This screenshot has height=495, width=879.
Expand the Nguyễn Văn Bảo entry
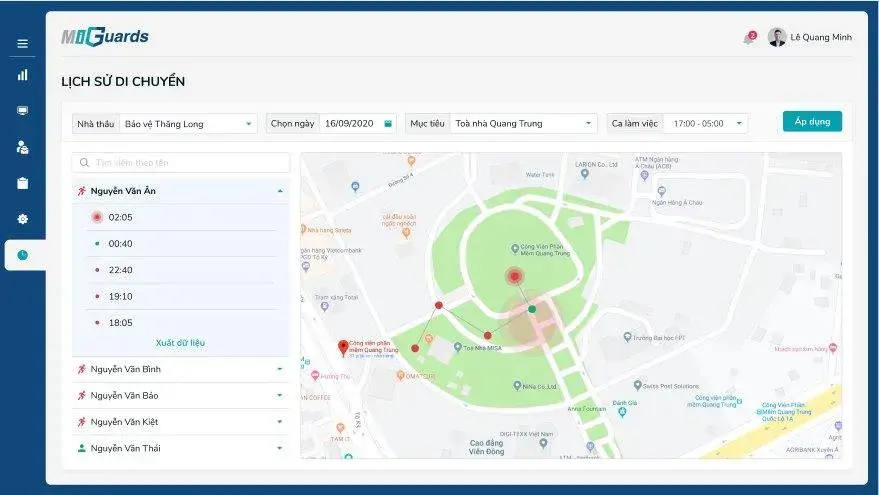(x=280, y=395)
